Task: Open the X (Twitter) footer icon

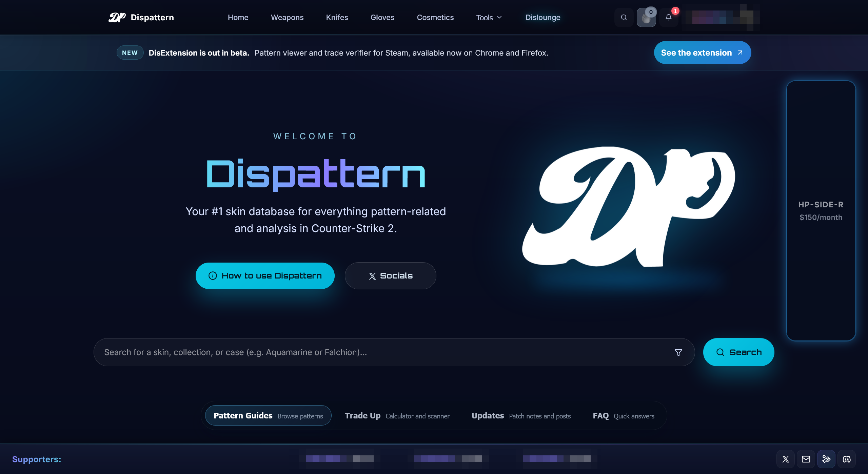Action: coord(785,459)
